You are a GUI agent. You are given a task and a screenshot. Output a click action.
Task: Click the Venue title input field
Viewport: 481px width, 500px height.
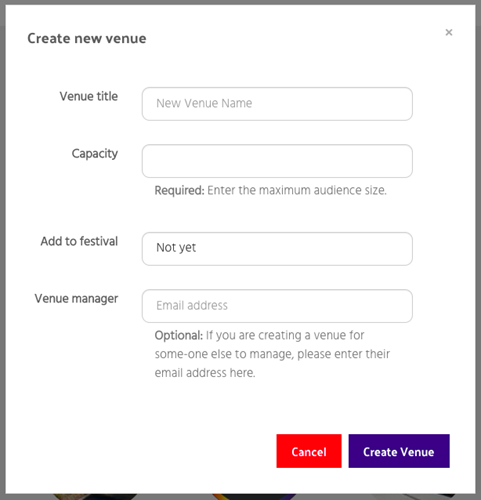(277, 104)
